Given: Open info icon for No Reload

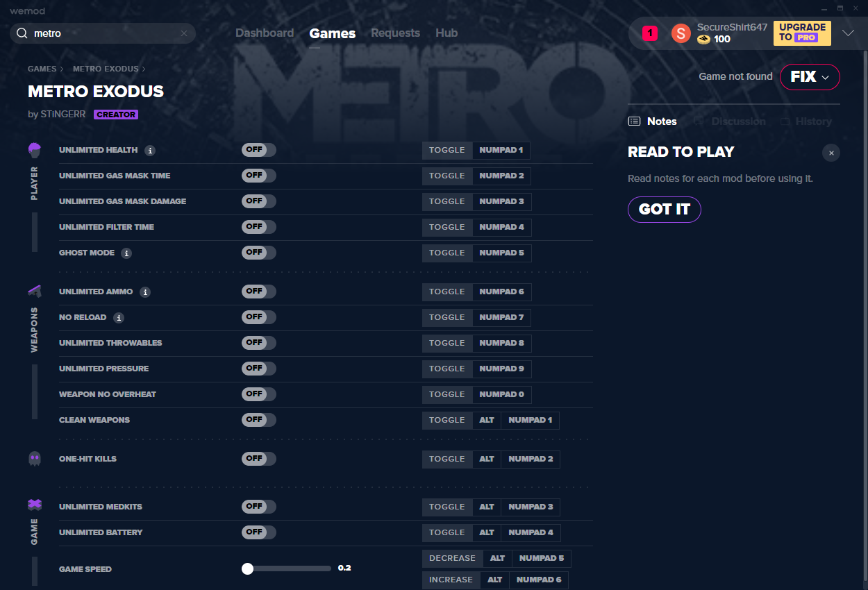Looking at the screenshot, I should (119, 318).
